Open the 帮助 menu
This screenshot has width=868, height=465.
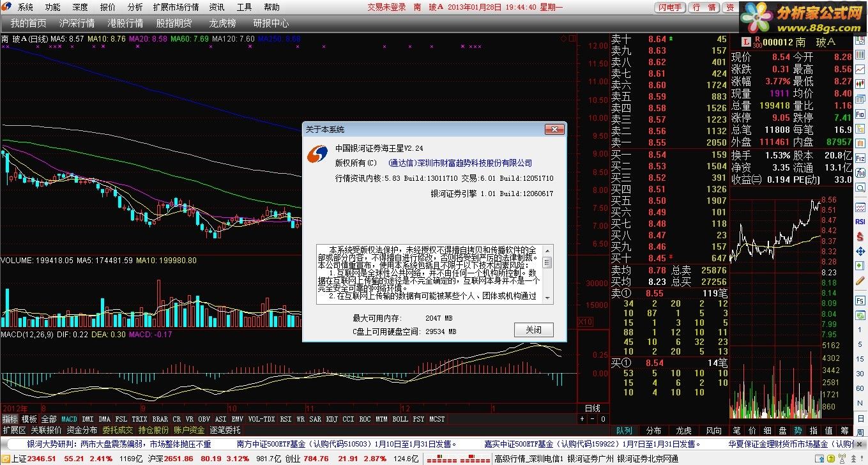(x=271, y=7)
